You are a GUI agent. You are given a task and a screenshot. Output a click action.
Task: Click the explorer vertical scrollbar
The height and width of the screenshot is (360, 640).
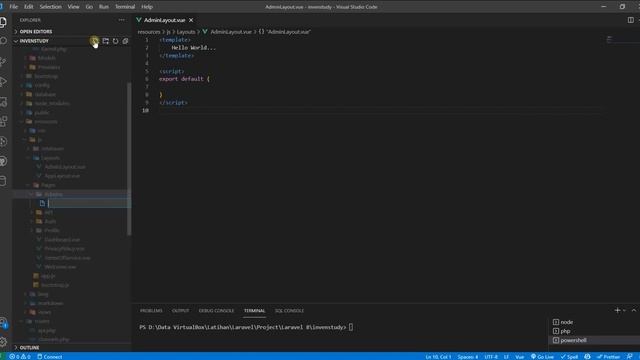[x=129, y=159]
